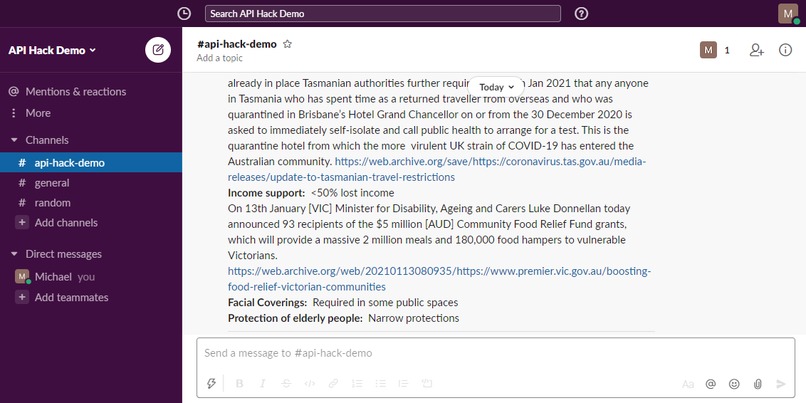The height and width of the screenshot is (403, 806).
Task: Attach a file with the paperclip icon
Action: 758,384
